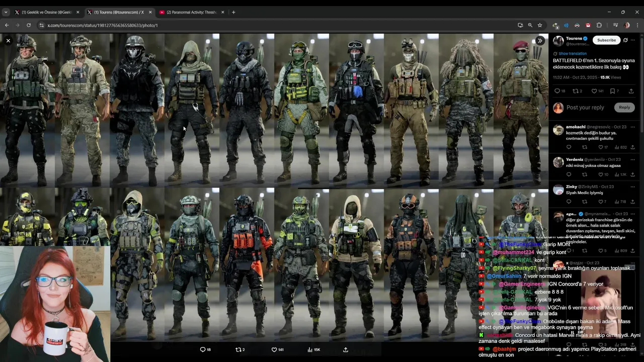This screenshot has height=362, width=644.
Task: Open the Chrome profile avatar
Action: [x=626, y=25]
